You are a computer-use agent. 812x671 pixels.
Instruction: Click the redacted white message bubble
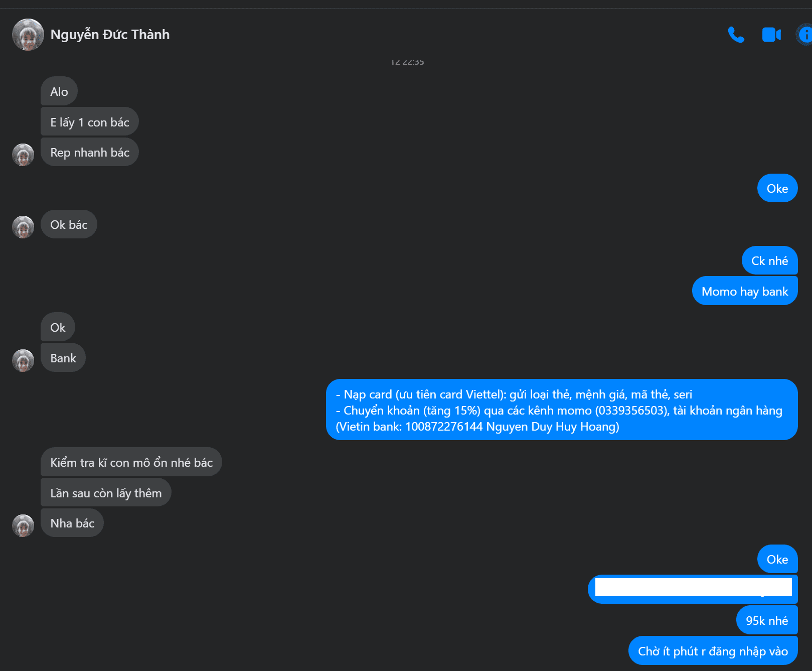[692, 588]
